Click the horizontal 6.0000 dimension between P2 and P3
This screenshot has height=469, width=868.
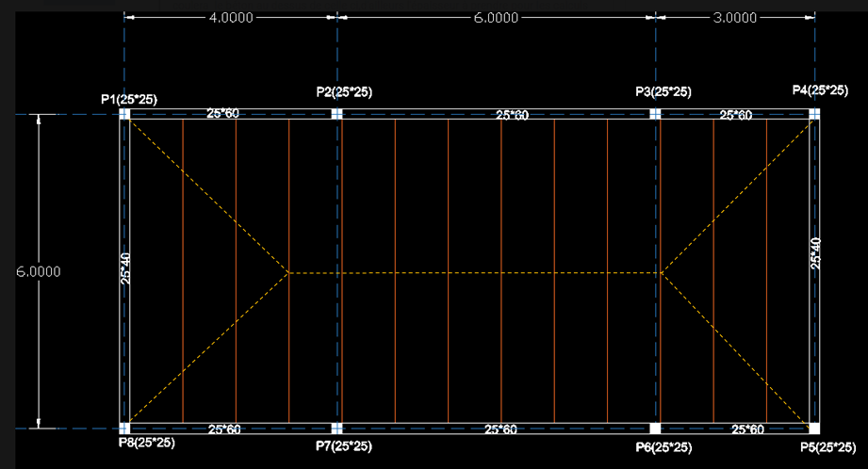[x=496, y=18]
